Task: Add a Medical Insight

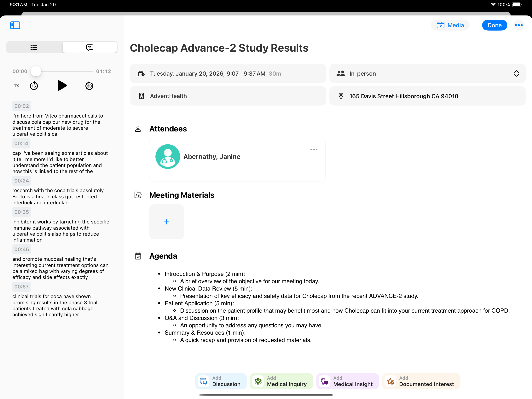Action: click(x=347, y=381)
